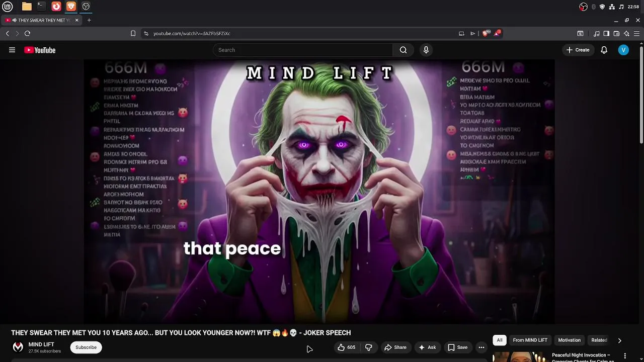This screenshot has width=644, height=362.
Task: Open the Create menu
Action: pos(578,50)
